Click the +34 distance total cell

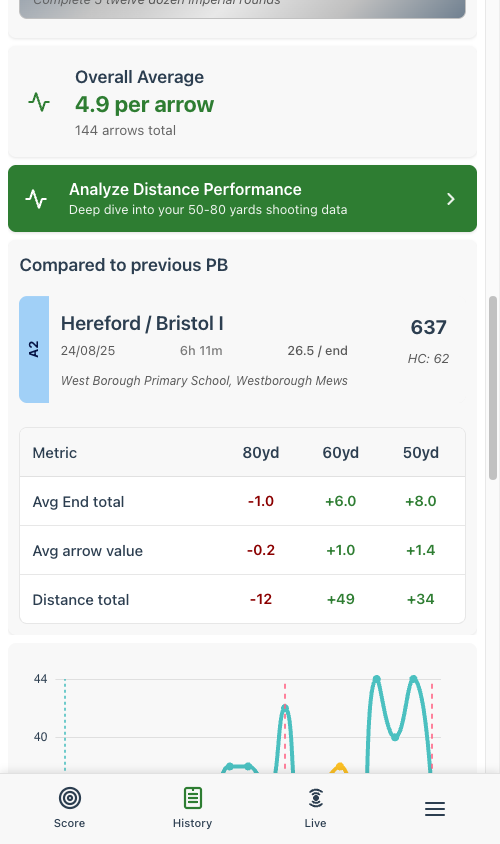[x=421, y=599]
